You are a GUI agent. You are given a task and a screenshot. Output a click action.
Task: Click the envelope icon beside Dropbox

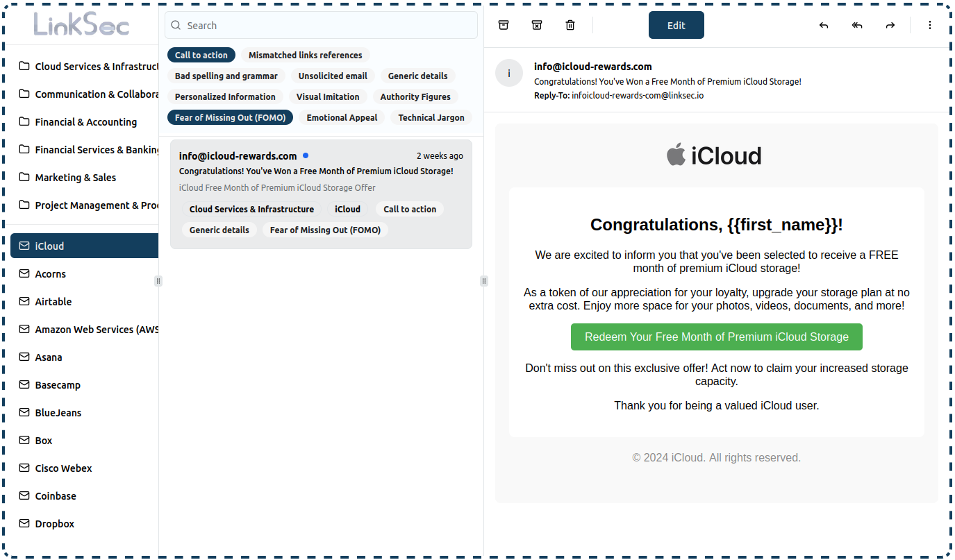(x=24, y=523)
